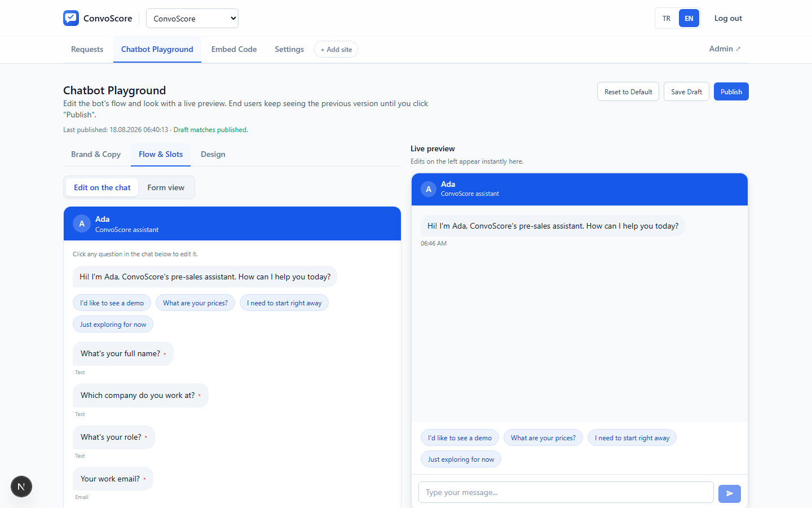Click the + Add site button
812x508 pixels.
(336, 49)
